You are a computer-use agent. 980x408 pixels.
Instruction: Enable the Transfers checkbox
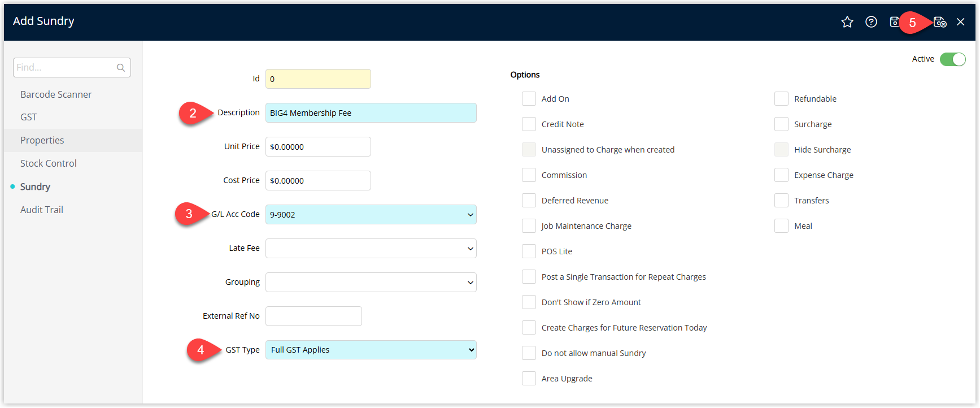point(781,201)
